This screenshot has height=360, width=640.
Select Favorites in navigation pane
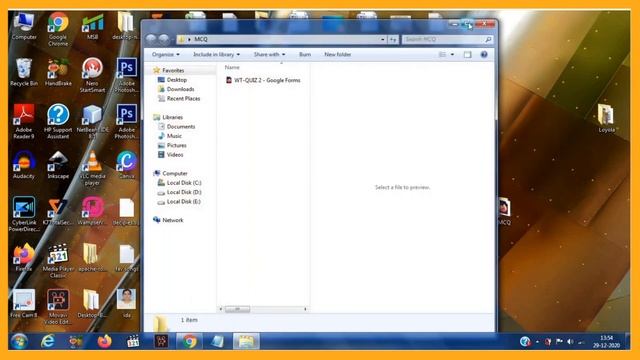[173, 70]
